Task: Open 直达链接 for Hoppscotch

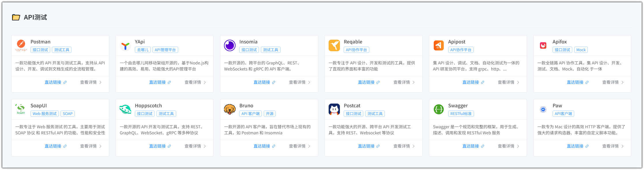Action: pos(160,146)
